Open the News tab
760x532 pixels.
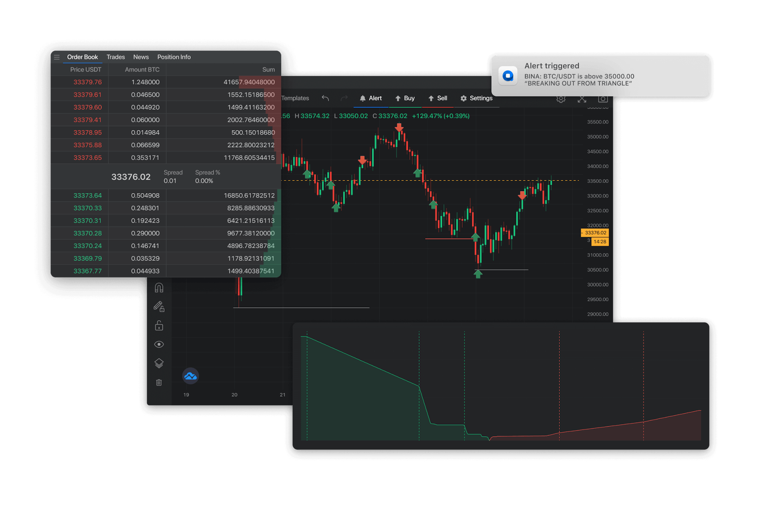141,57
